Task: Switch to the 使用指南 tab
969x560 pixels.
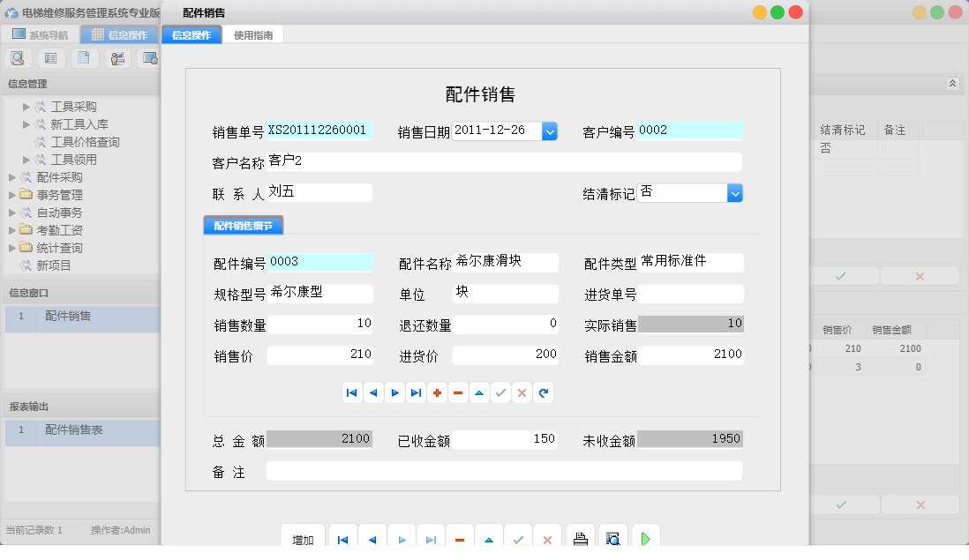Action: pyautogui.click(x=254, y=34)
